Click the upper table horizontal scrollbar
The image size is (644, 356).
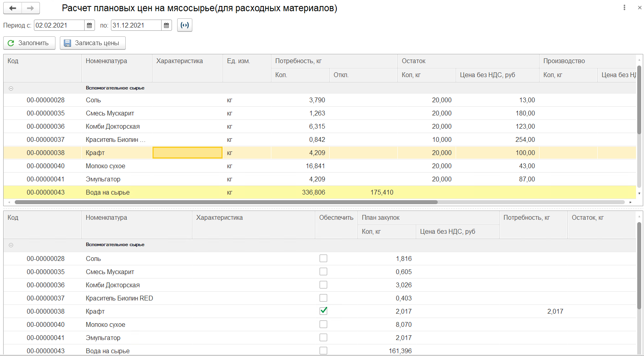pos(226,202)
